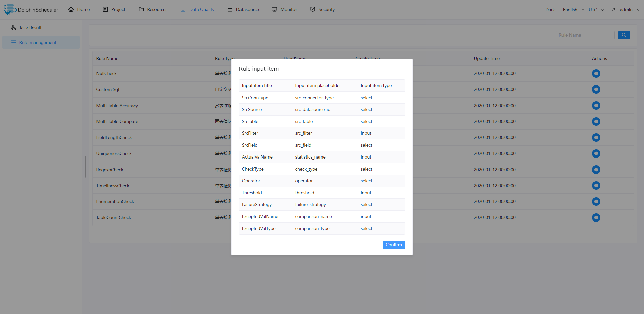Open info icon for NullCheck rule
Viewport: 644px width, 314px height.
coord(596,73)
